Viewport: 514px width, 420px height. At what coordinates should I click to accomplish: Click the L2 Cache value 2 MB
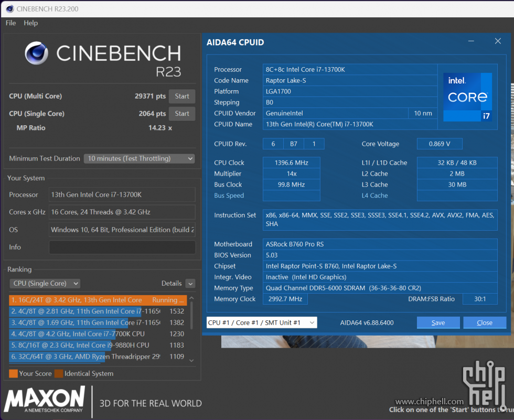pyautogui.click(x=457, y=174)
